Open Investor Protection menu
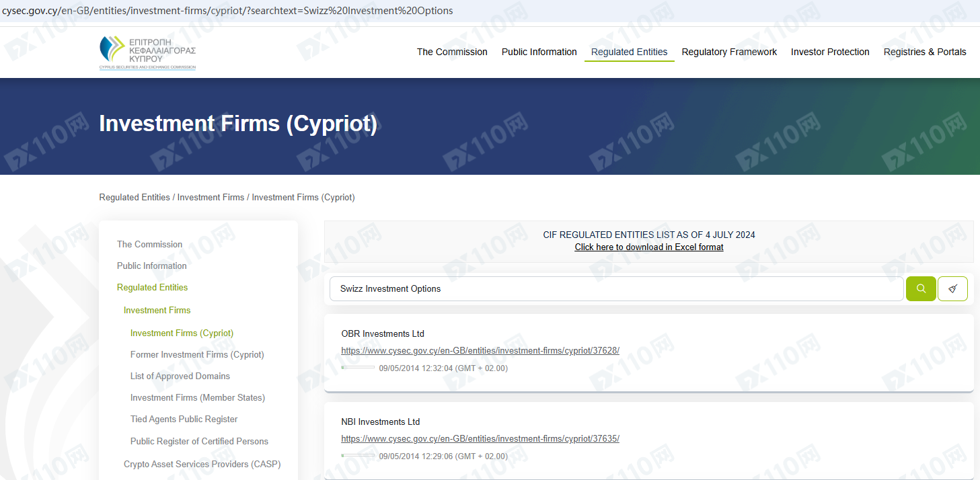Screen dimensions: 980x480 tap(830, 52)
